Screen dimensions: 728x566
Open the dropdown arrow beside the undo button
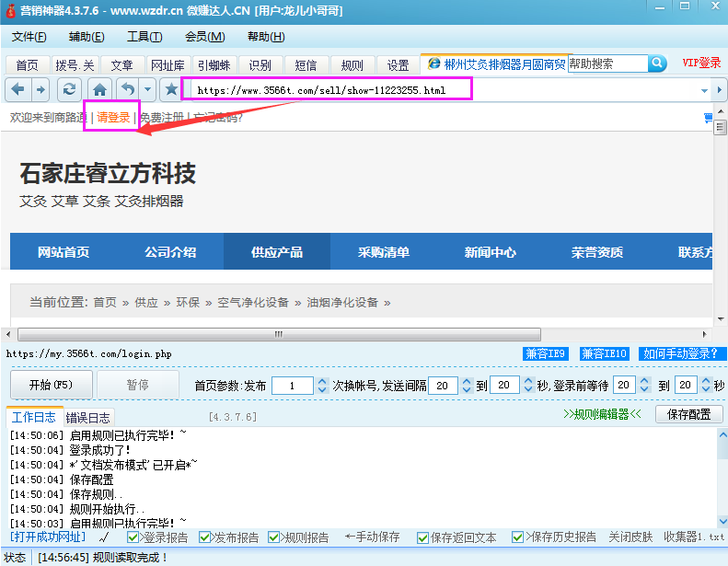pos(147,89)
